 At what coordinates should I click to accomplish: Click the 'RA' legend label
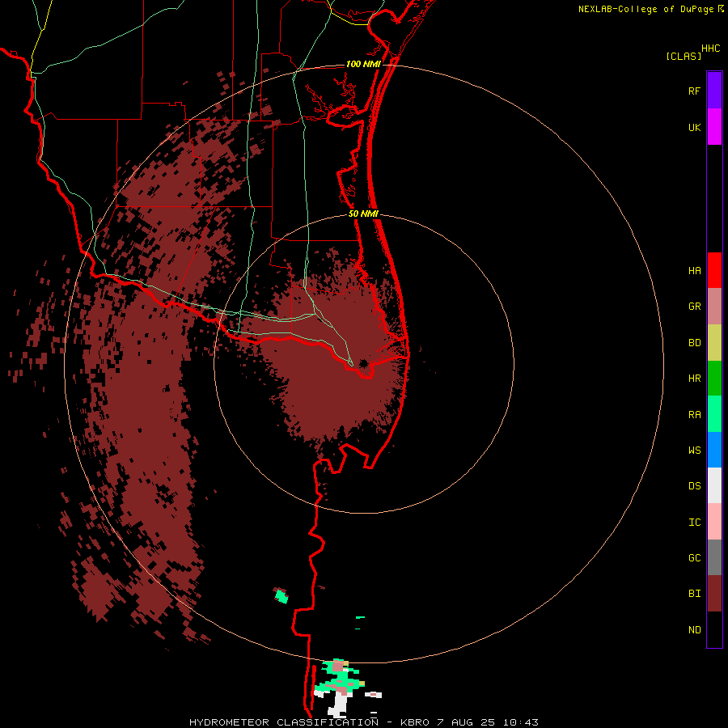point(694,415)
